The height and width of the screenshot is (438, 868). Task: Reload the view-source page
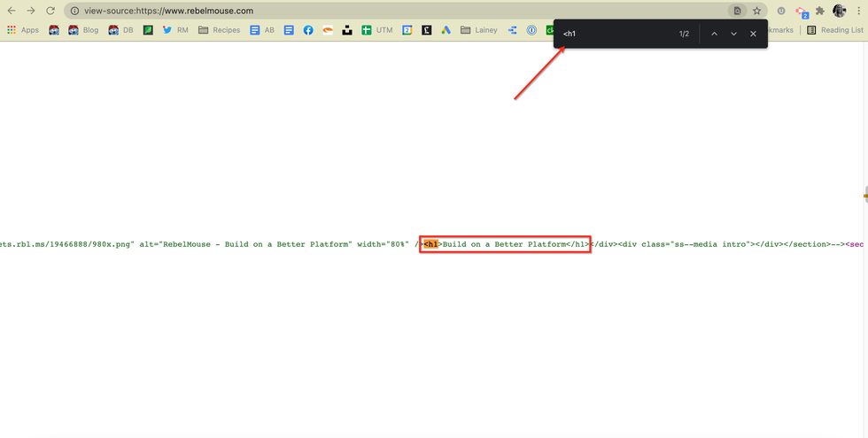[50, 11]
